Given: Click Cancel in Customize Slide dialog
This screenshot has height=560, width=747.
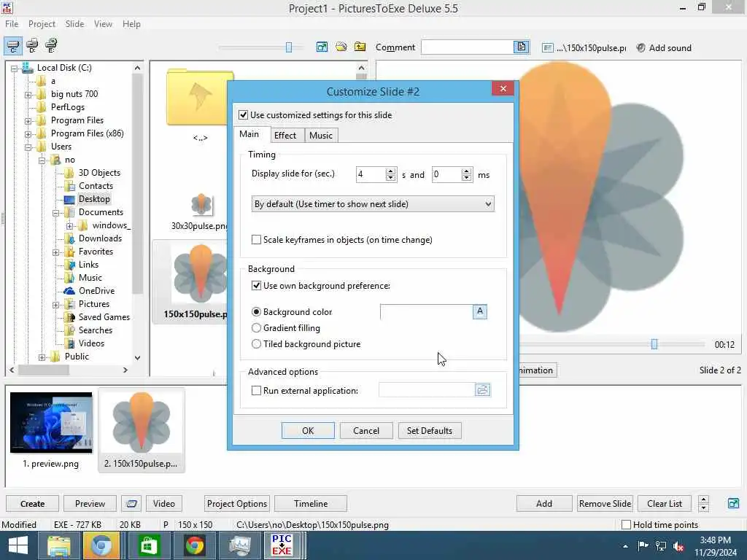Looking at the screenshot, I should coord(366,430).
